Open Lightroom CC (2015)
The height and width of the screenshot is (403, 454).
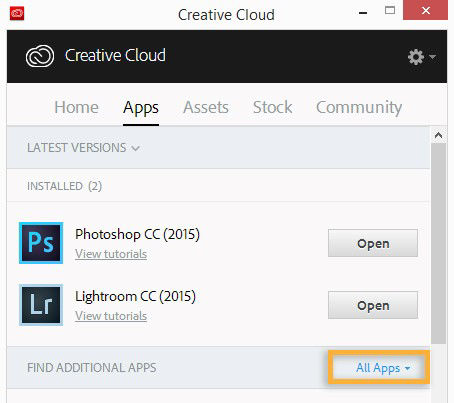coord(373,305)
